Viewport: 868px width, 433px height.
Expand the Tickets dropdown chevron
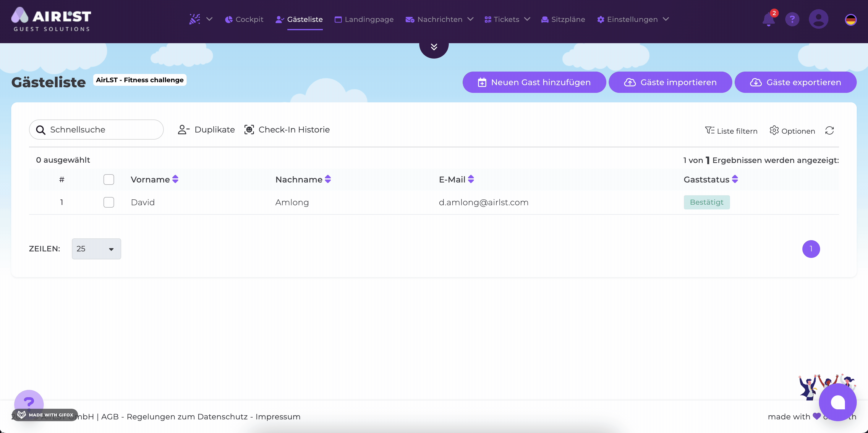pos(527,19)
